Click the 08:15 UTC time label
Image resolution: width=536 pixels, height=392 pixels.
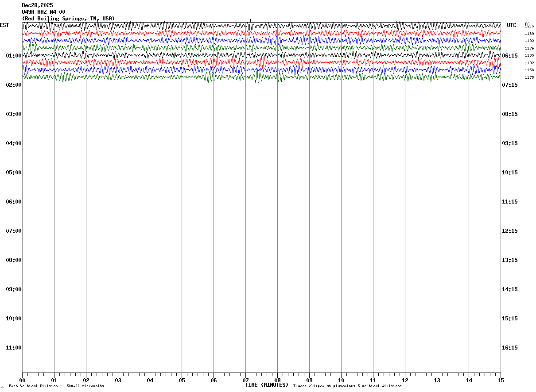[x=510, y=114]
